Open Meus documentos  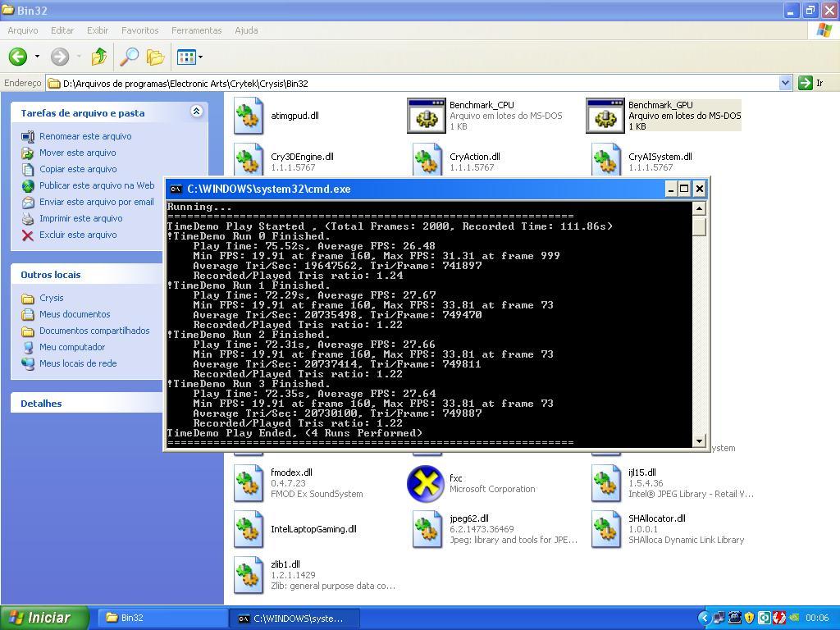[x=75, y=314]
